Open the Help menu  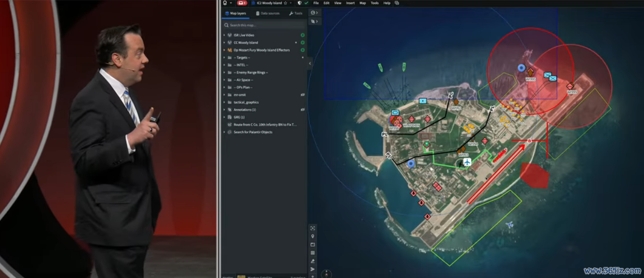point(387,3)
